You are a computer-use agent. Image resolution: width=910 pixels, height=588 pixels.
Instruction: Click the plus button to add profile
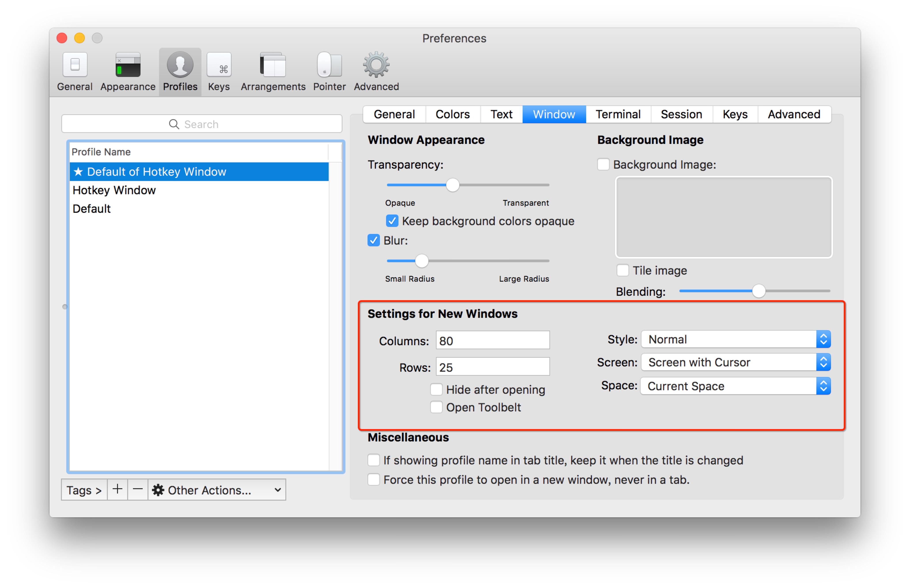tap(117, 489)
